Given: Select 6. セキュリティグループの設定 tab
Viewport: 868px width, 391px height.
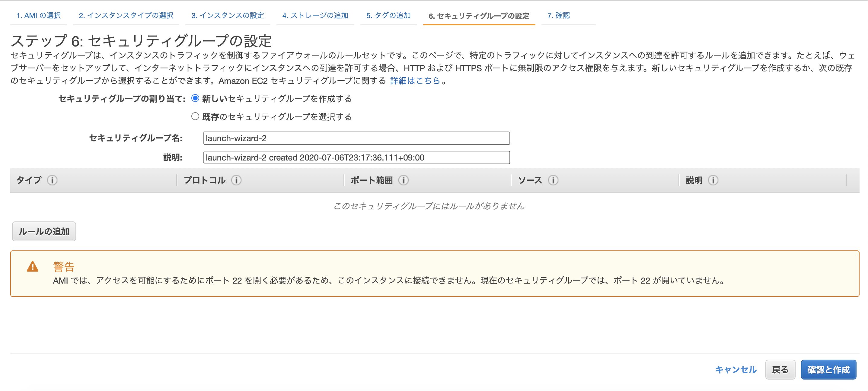Looking at the screenshot, I should pos(479,16).
